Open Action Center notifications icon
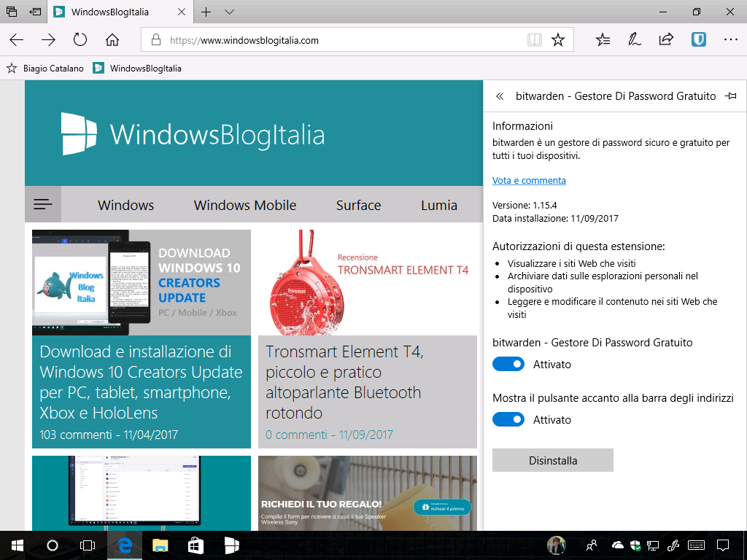This screenshot has height=560, width=747. (723, 545)
